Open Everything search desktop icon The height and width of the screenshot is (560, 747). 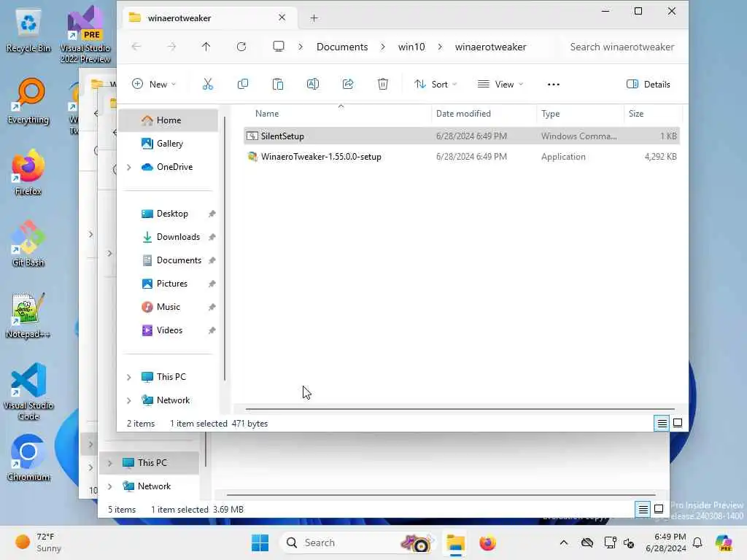tap(28, 101)
